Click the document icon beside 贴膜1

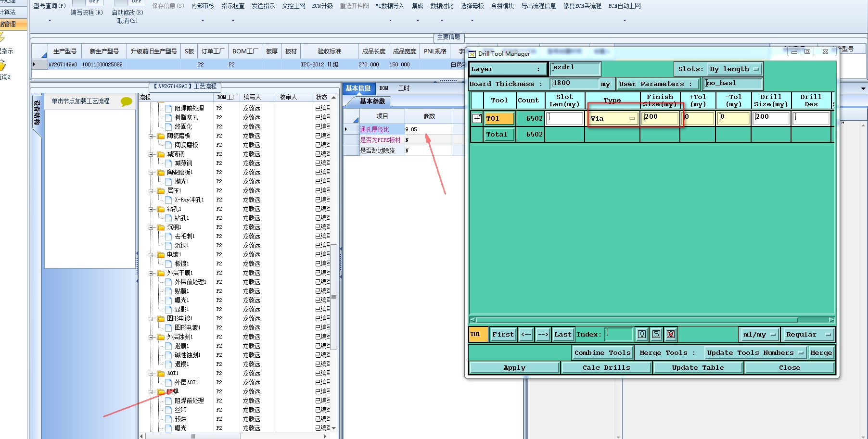click(168, 291)
